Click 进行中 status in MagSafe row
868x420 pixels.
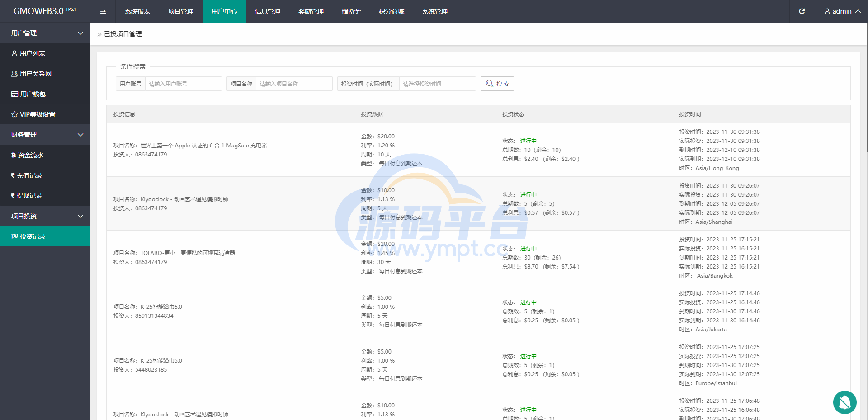point(528,141)
